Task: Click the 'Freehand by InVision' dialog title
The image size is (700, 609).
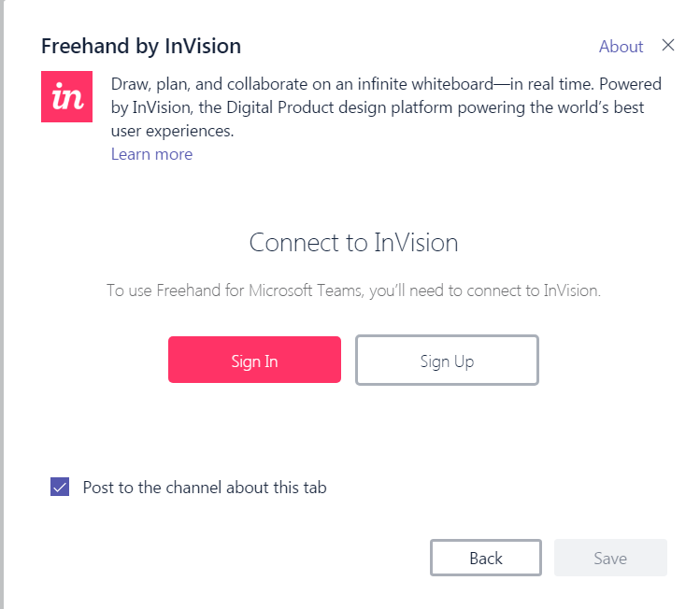Action: (141, 46)
